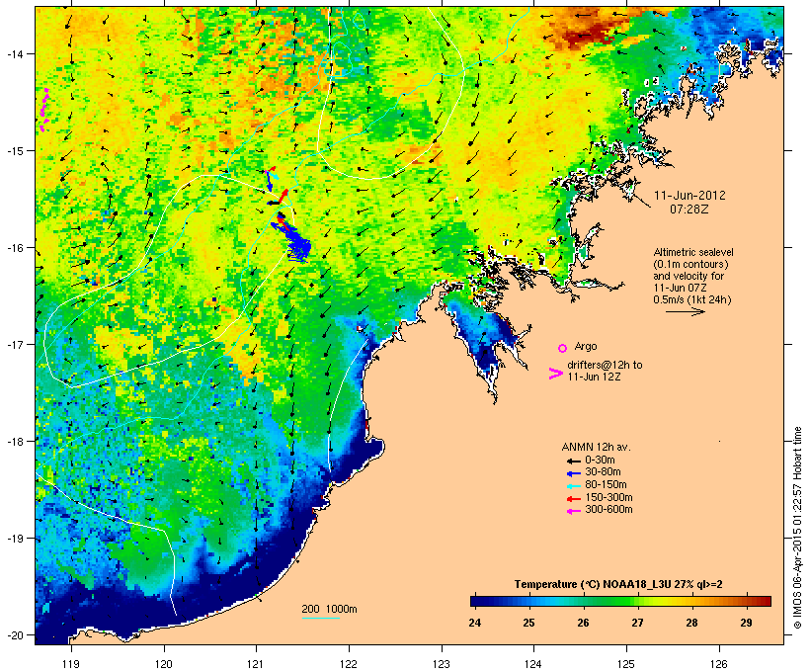The image size is (810, 672).
Task: Click the temperature color bar
Action: click(620, 601)
